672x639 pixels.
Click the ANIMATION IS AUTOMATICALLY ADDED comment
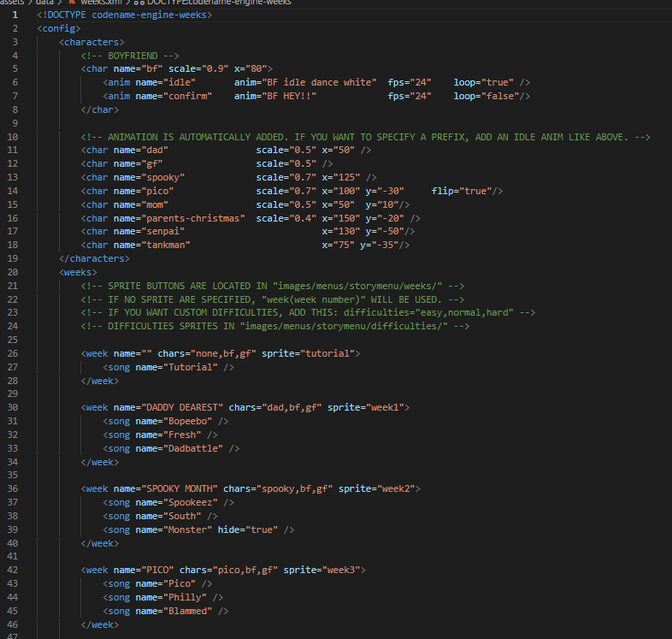(x=366, y=137)
